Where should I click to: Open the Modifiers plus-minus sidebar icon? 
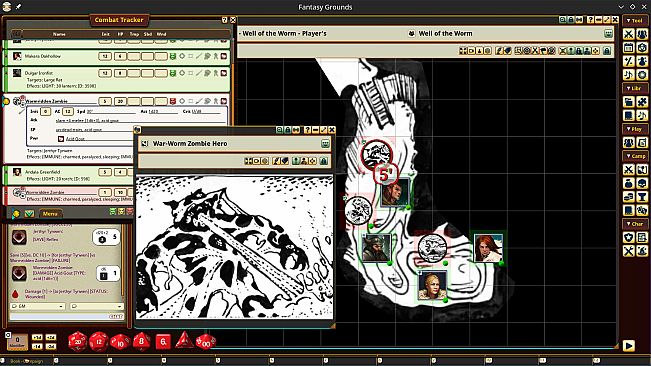629,61
